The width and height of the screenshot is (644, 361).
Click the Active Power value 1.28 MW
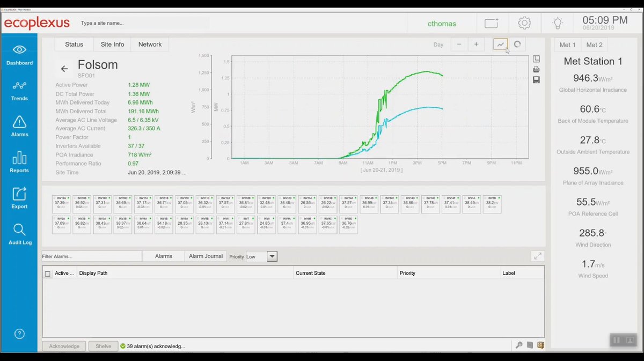pyautogui.click(x=138, y=85)
